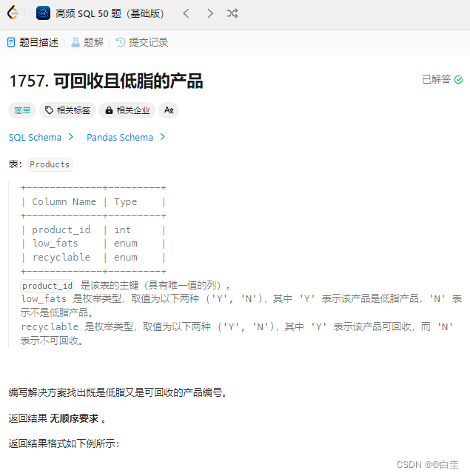Switch to 题解 tab
The width and height of the screenshot is (470, 476).
pos(87,42)
